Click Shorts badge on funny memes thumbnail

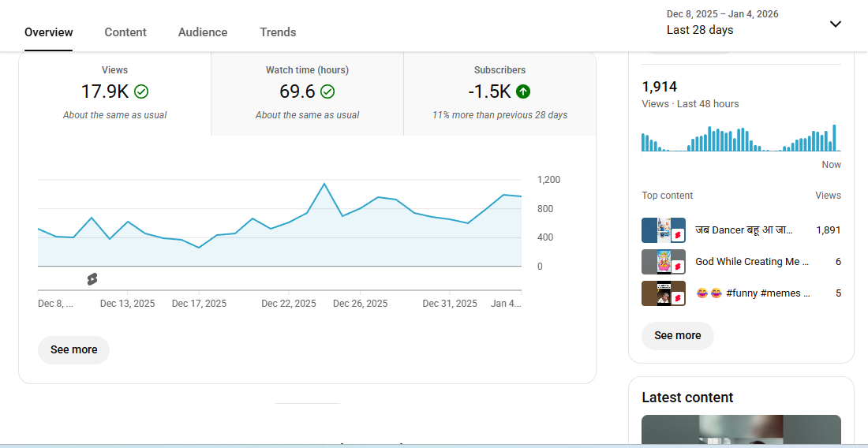(x=677, y=298)
